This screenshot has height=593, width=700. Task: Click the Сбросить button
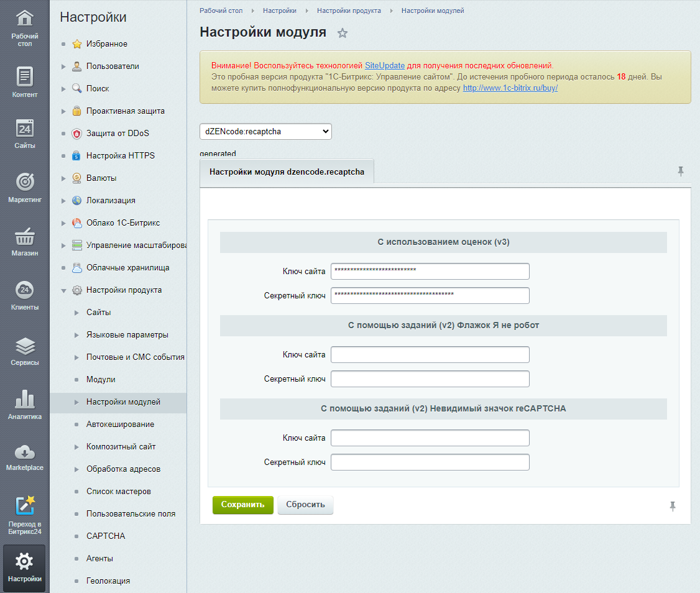(x=305, y=505)
